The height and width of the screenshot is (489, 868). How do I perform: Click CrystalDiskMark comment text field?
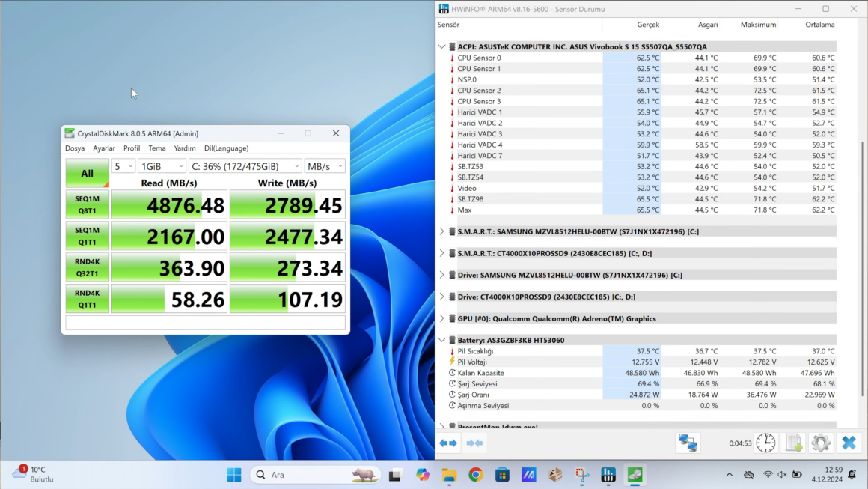click(x=205, y=323)
